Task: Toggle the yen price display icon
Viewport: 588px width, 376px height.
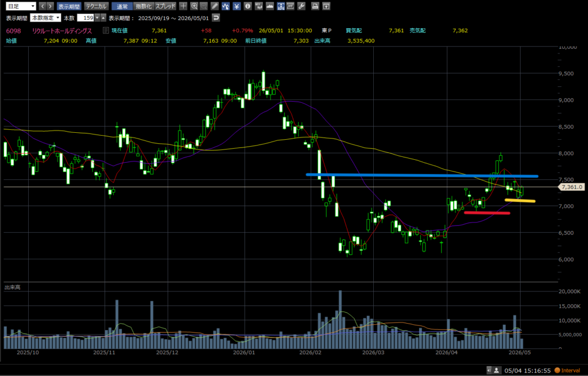Action: click(237, 6)
